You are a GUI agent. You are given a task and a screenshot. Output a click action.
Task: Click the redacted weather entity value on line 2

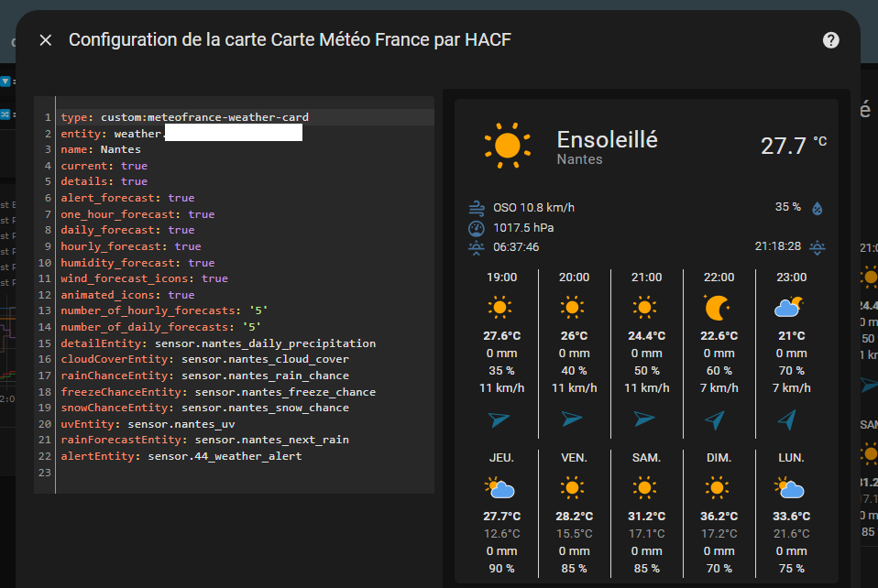click(x=234, y=133)
